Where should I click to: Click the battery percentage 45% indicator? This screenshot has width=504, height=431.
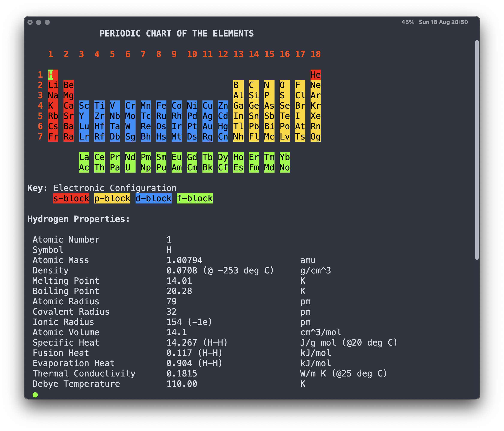(x=408, y=22)
